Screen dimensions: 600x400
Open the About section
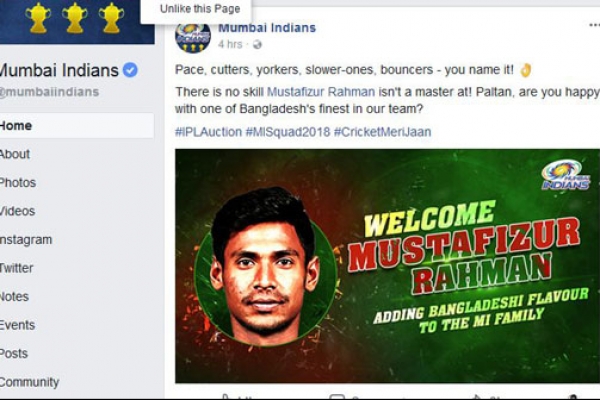15,154
